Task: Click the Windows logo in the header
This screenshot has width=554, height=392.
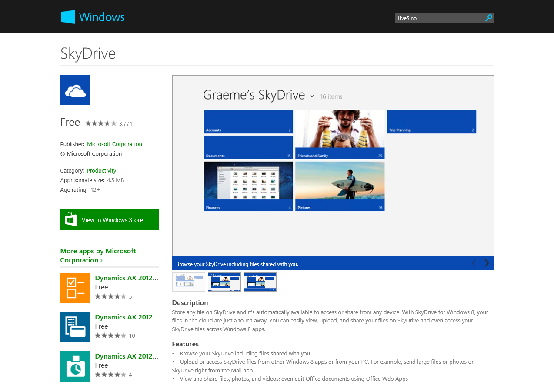Action: [68, 17]
